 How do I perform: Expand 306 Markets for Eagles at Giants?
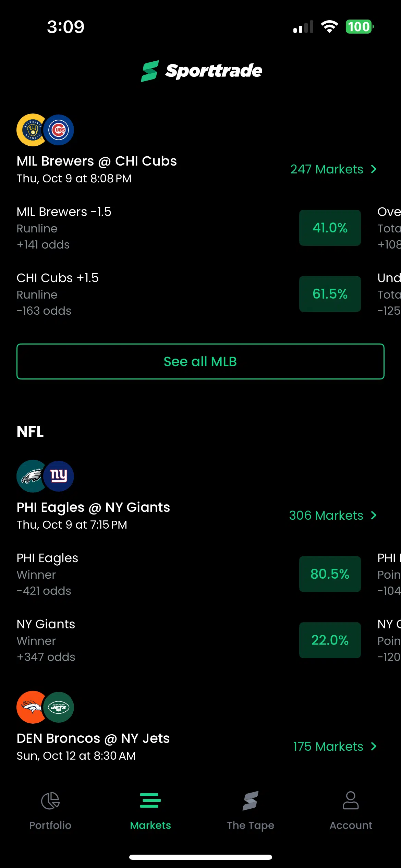click(x=332, y=516)
